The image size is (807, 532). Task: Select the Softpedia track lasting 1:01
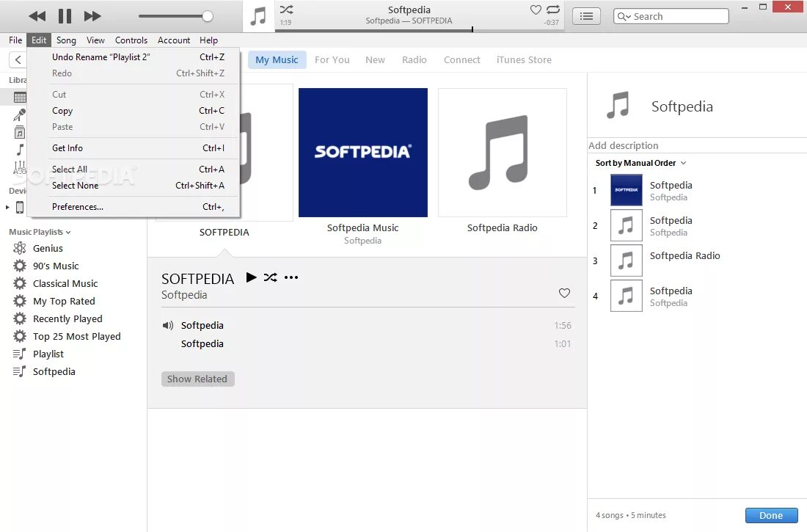[x=368, y=344]
